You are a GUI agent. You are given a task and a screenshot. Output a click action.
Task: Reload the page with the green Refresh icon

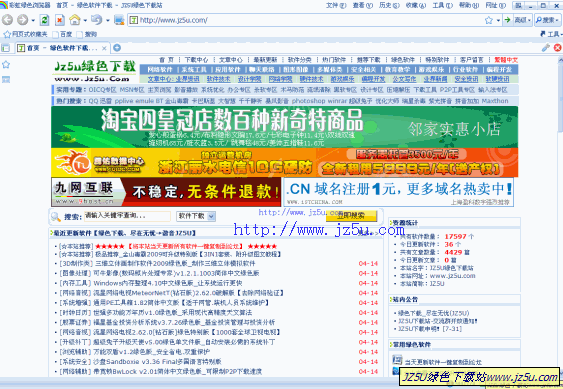click(x=45, y=20)
